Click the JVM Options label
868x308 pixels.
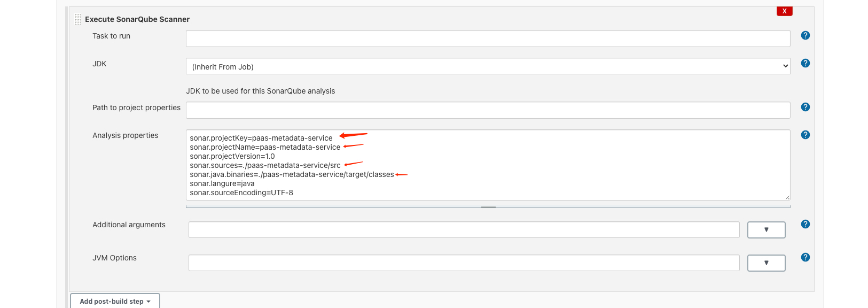click(x=114, y=258)
